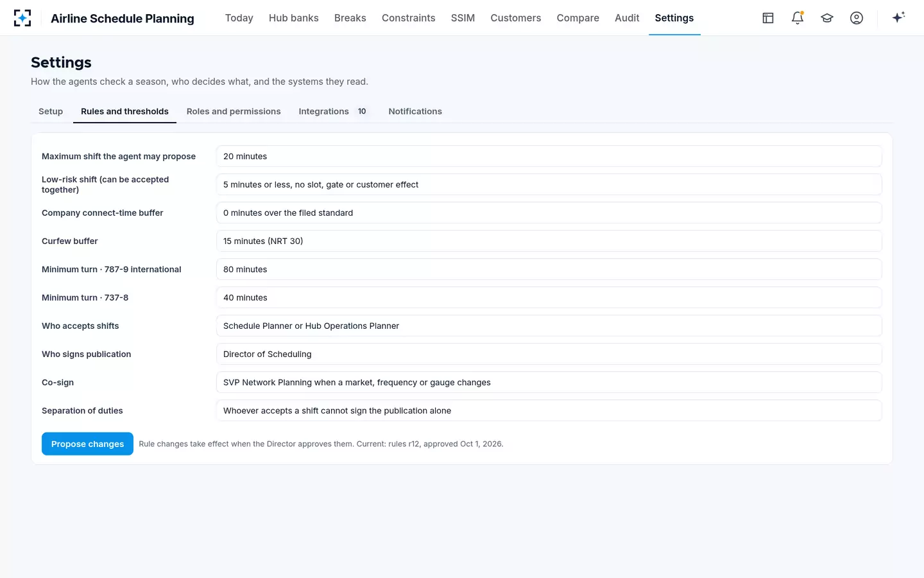This screenshot has width=924, height=578.
Task: Click the rule changes approval note text
Action: [321, 444]
